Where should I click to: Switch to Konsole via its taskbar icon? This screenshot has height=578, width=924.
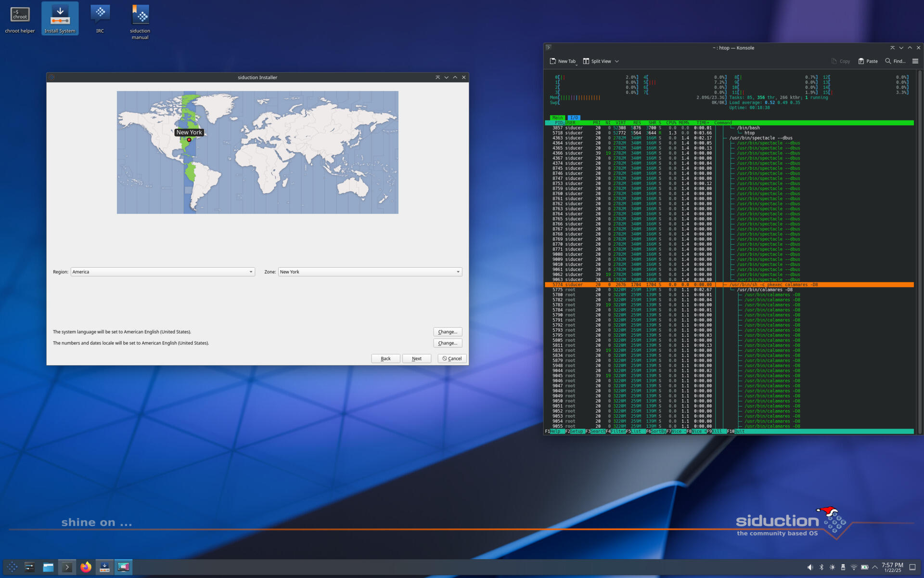point(67,567)
